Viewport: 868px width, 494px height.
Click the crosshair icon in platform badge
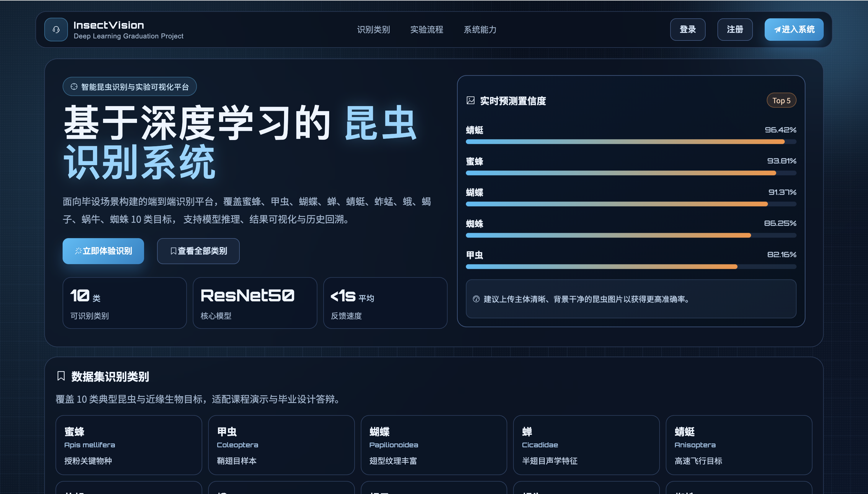click(74, 87)
